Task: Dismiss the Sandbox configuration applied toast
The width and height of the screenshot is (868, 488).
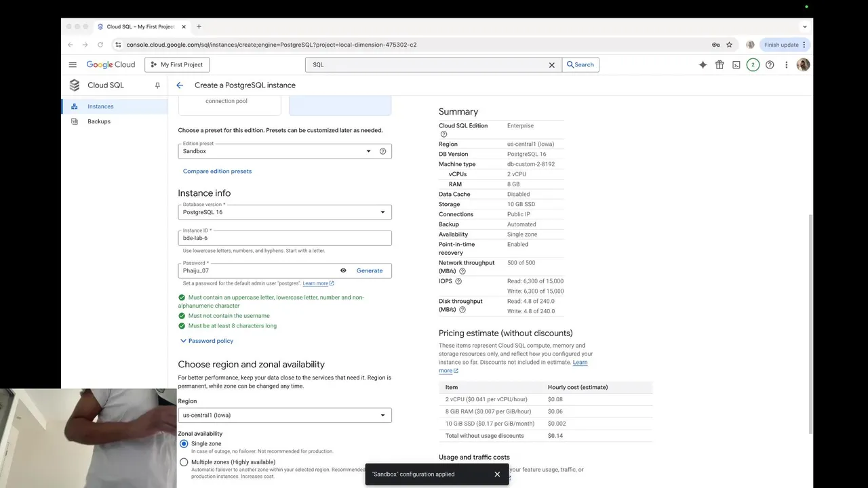Action: [497, 474]
